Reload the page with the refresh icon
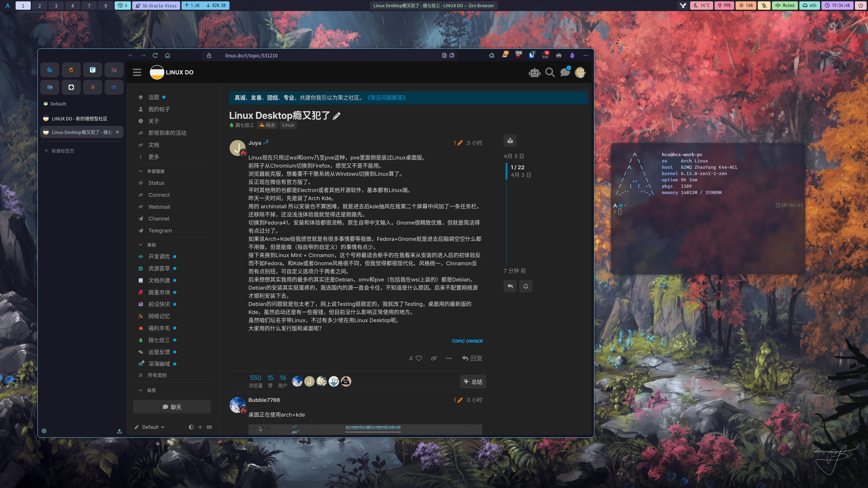This screenshot has height=488, width=868. click(x=155, y=56)
